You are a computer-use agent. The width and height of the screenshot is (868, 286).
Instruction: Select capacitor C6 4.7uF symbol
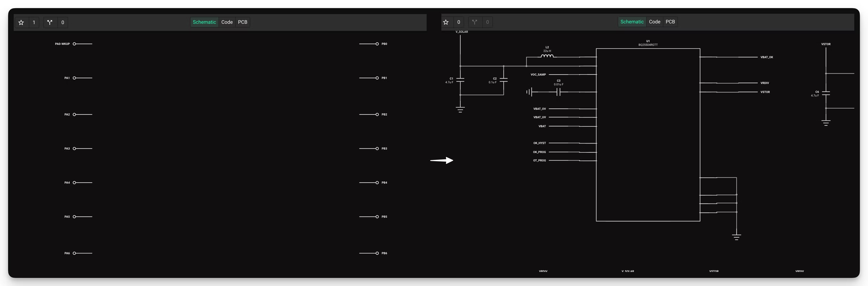[826, 93]
